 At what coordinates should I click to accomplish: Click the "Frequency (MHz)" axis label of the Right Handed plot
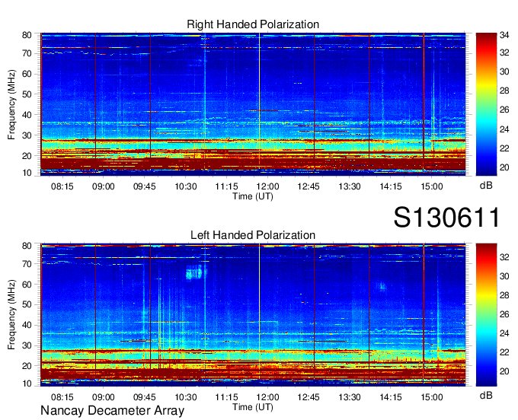(11, 104)
